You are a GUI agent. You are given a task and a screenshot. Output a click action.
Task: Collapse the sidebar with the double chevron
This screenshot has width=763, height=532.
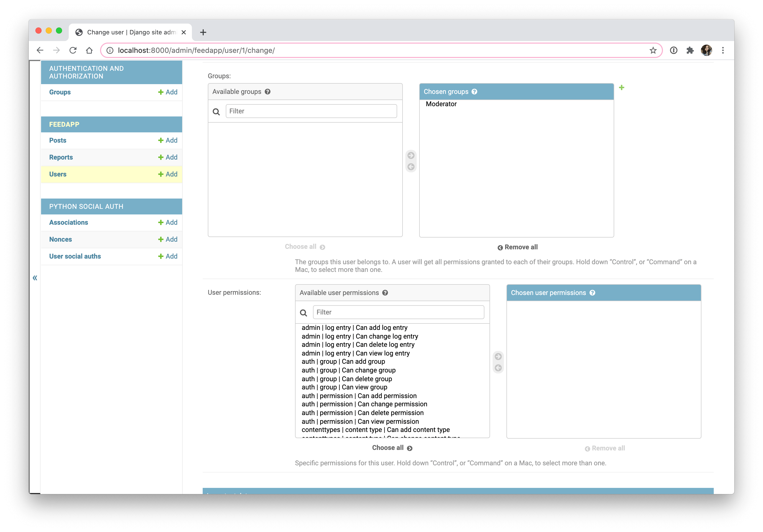35,278
